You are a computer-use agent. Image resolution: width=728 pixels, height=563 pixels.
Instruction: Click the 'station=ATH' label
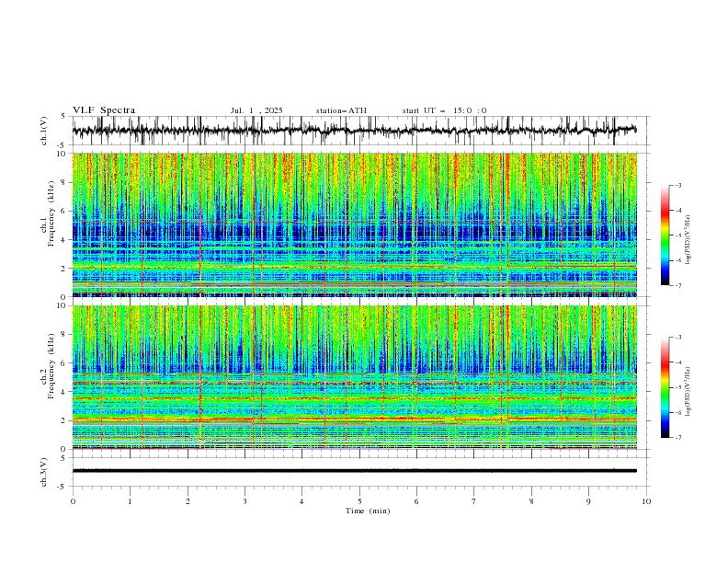pos(341,110)
